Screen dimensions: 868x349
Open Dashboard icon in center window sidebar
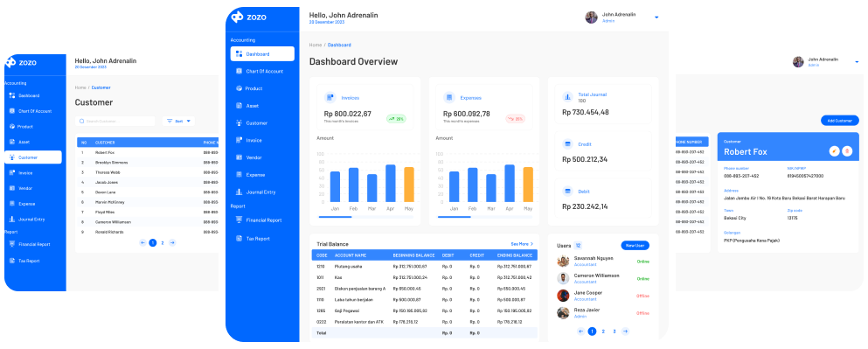(240, 53)
